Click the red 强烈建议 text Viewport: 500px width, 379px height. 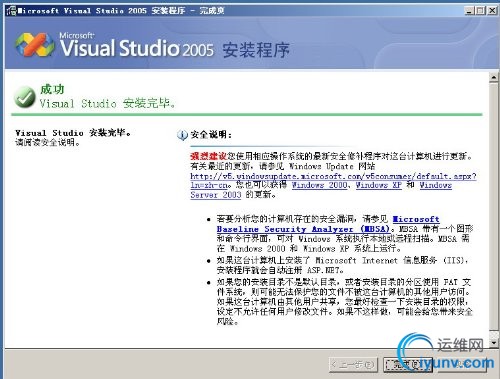point(208,156)
